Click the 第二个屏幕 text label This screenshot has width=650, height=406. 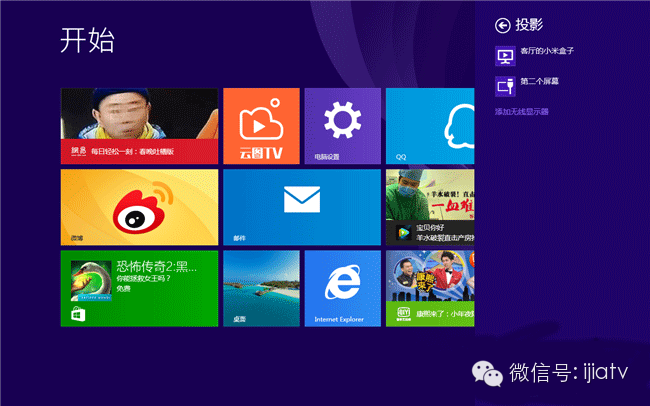coord(539,81)
